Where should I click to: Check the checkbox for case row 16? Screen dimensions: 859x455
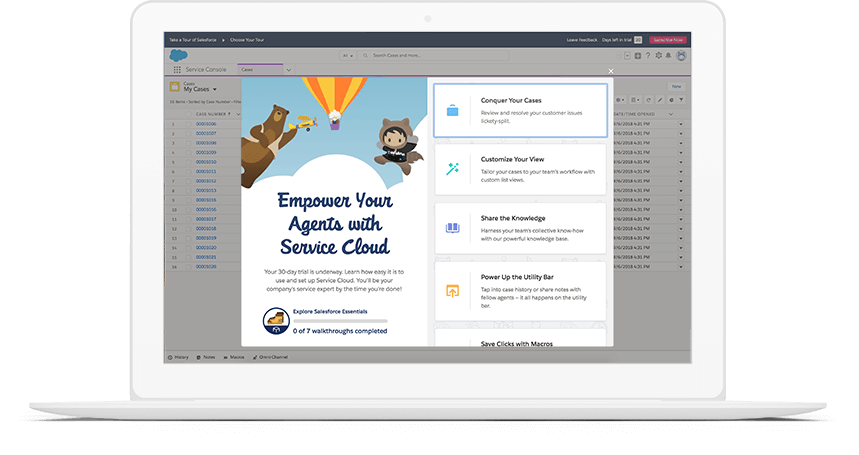coord(186,268)
